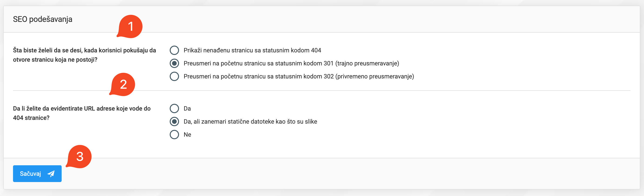This screenshot has width=644, height=196.
Task: Choose the 302 privremeno preusmeravanje option
Action: tap(174, 77)
